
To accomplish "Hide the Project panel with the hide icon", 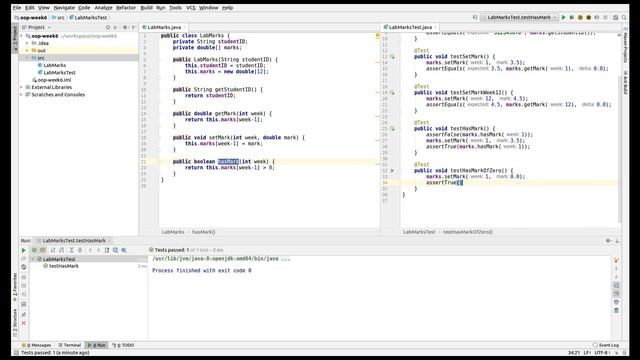I will 133,27.
